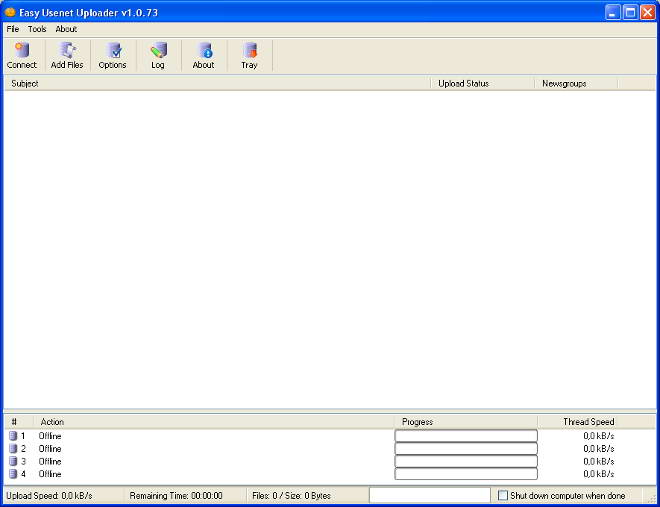Image resolution: width=660 pixels, height=507 pixels.
Task: Open the File menu
Action: pos(13,29)
